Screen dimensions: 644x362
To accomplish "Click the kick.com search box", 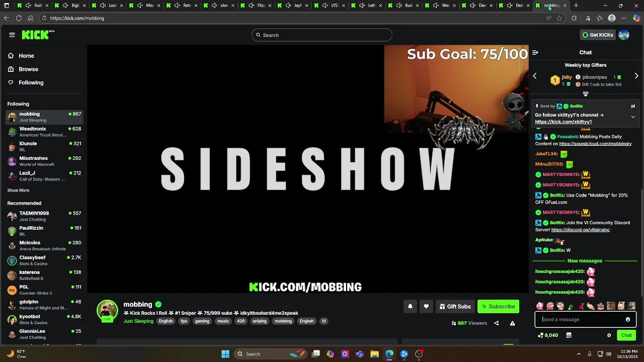I will (x=322, y=35).
